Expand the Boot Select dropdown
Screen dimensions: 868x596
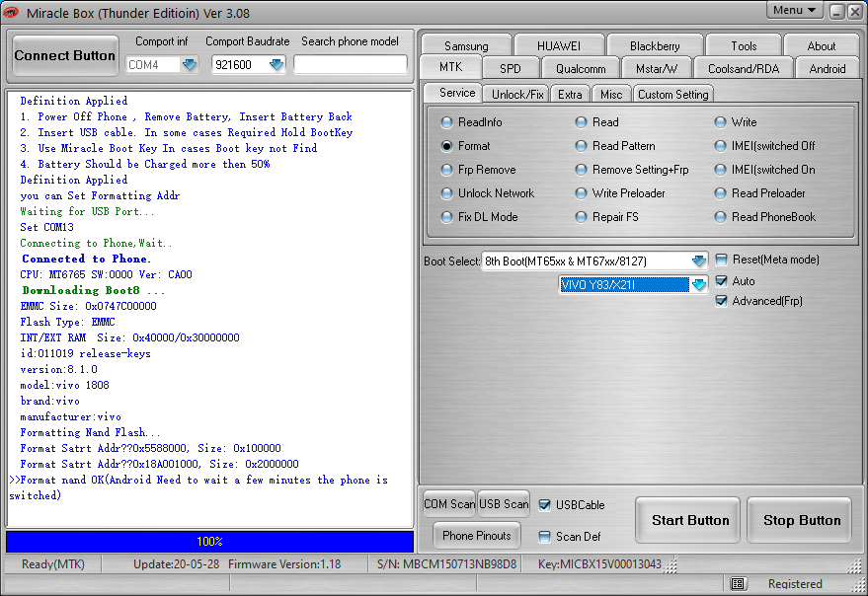tap(699, 261)
